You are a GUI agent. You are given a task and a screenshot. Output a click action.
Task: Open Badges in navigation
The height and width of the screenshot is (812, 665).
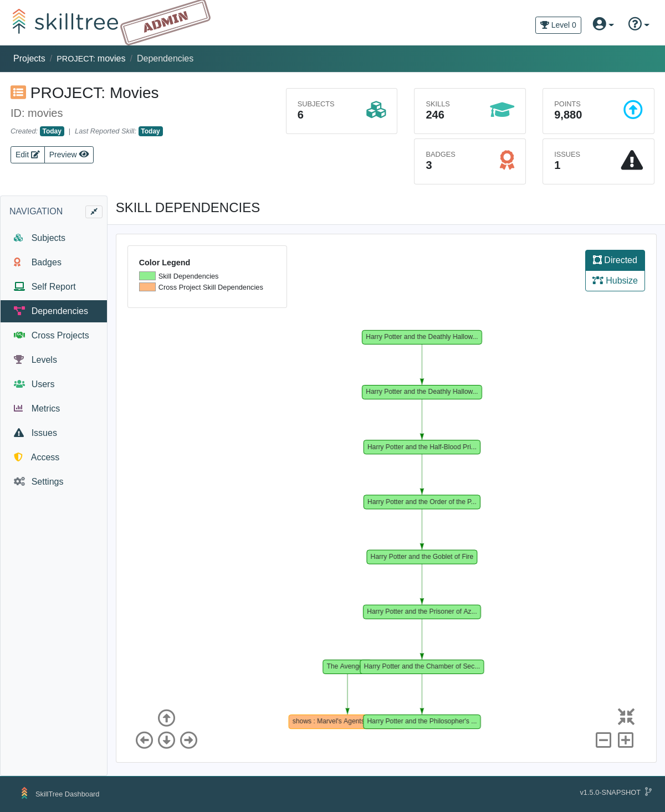pyautogui.click(x=54, y=263)
